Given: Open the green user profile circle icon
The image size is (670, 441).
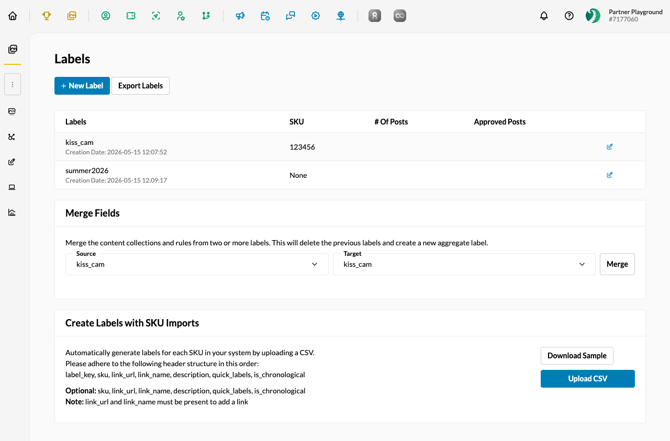Looking at the screenshot, I should [106, 16].
